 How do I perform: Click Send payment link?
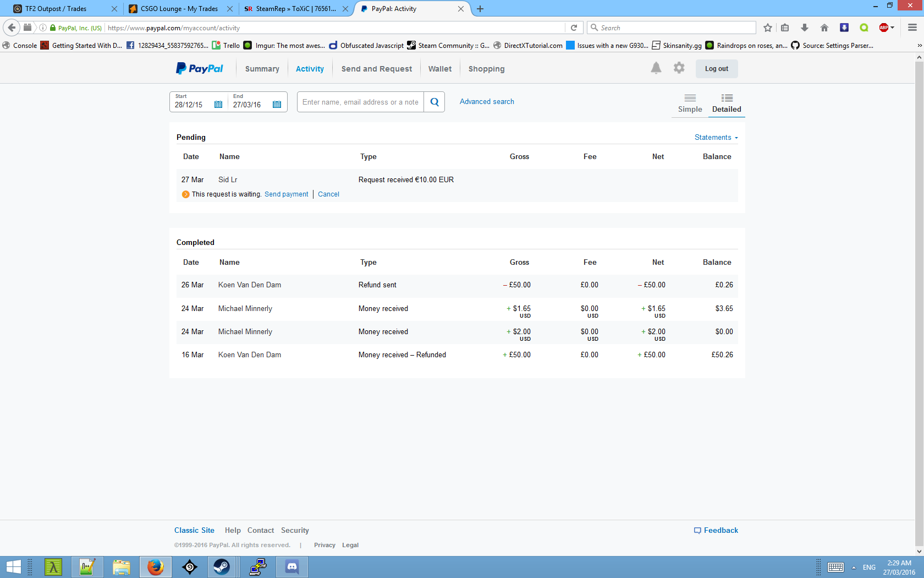pos(286,194)
